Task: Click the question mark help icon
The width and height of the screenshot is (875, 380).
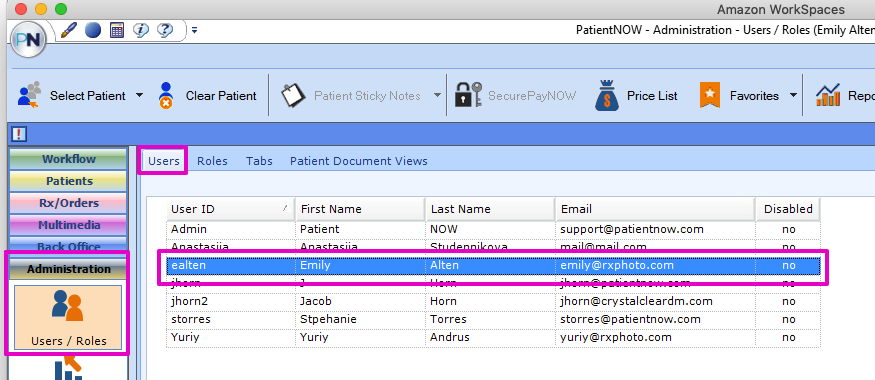Action: [165, 30]
